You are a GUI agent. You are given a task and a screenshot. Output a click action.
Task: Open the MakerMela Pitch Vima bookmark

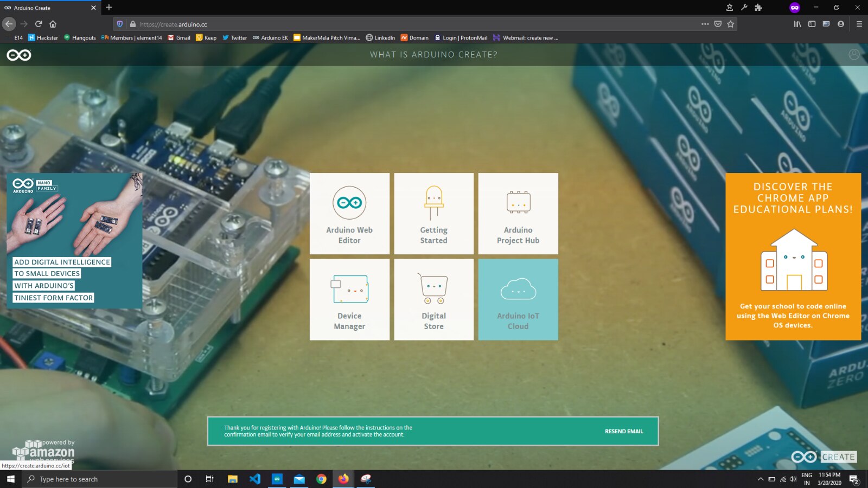tap(327, 38)
